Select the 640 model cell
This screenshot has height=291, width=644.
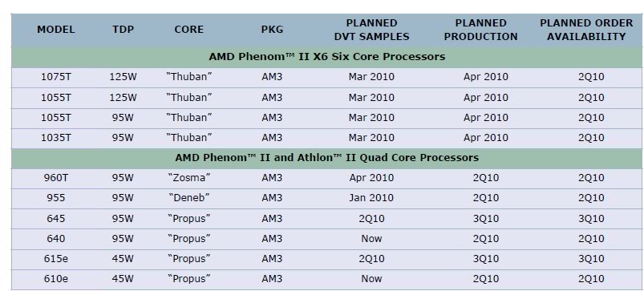coord(56,238)
